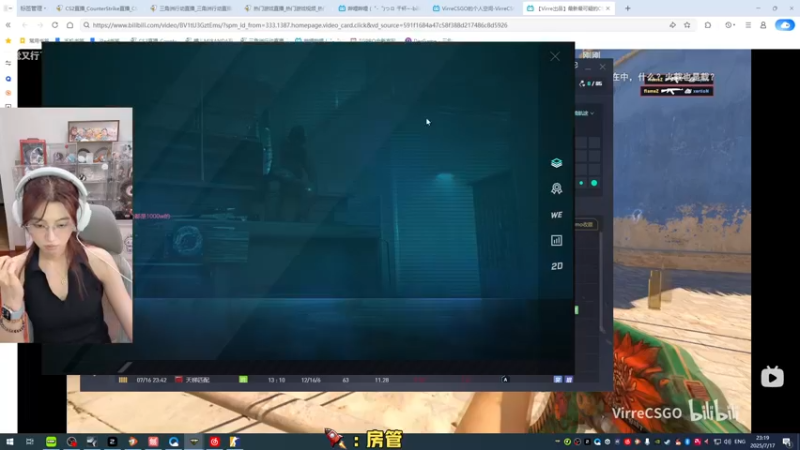The height and width of the screenshot is (450, 800).
Task: Open Task View on the taskbar
Action: [30, 442]
